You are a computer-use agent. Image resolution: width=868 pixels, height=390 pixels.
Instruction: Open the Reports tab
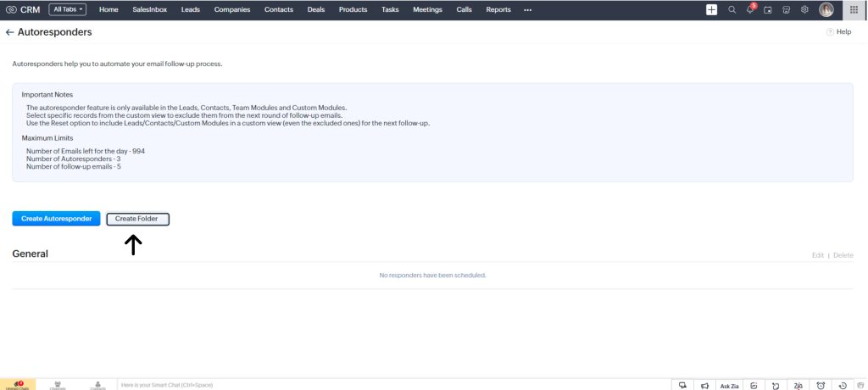498,9
